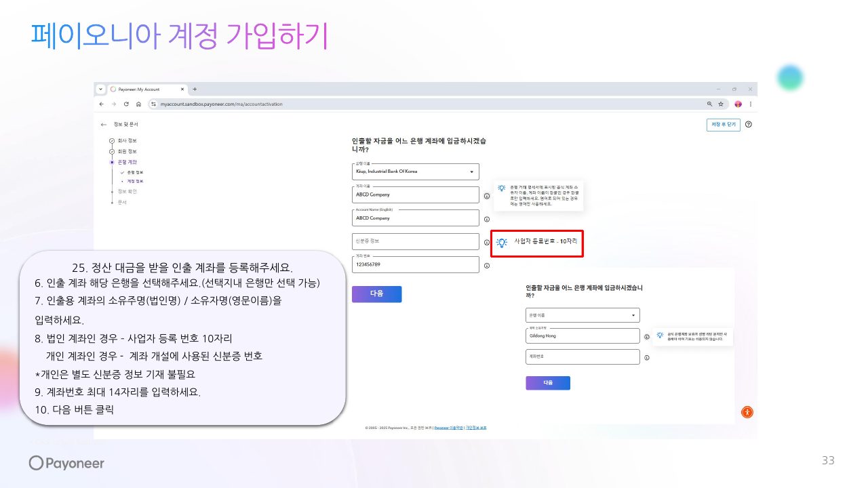Click the 신분증 정보 input field

tap(416, 241)
